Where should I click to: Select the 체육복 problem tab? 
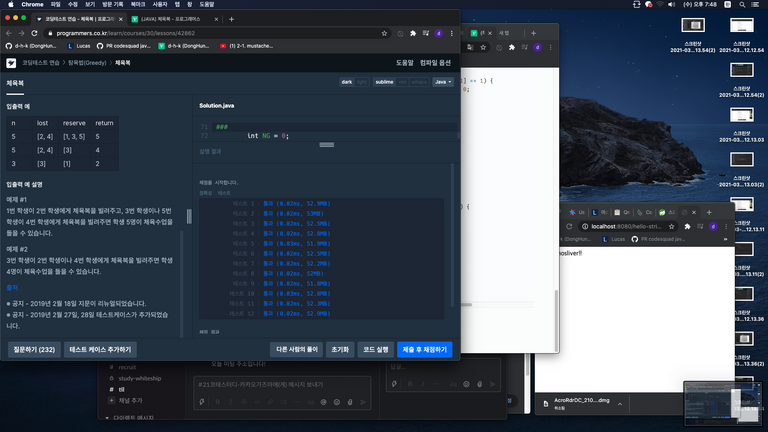tap(15, 83)
